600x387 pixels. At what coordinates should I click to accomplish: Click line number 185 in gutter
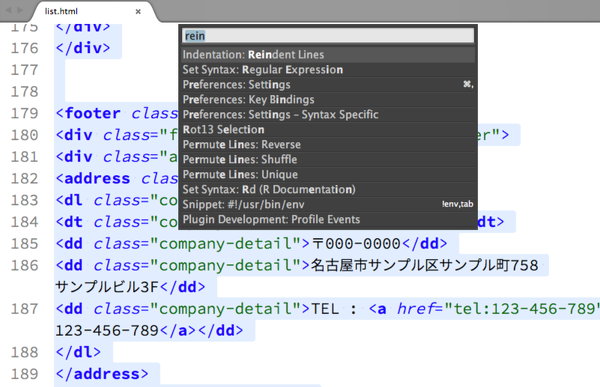24,244
